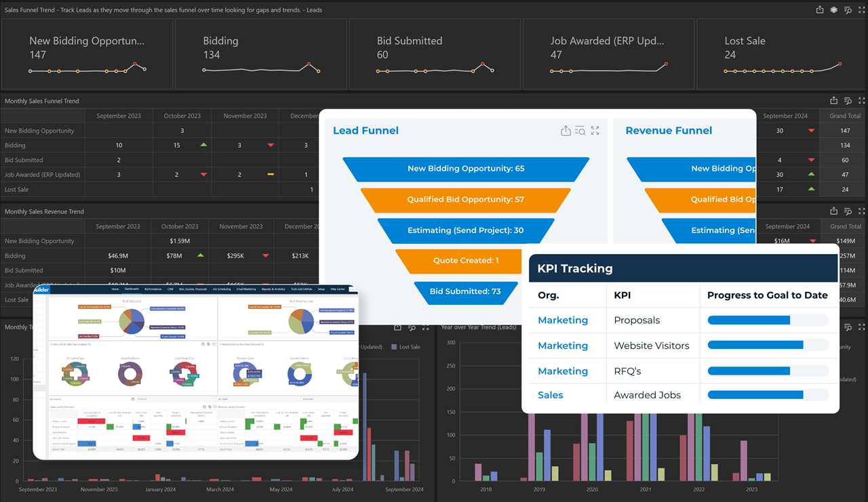
Task: Export the Monthly Sales Revenue Trend table
Action: [834, 211]
